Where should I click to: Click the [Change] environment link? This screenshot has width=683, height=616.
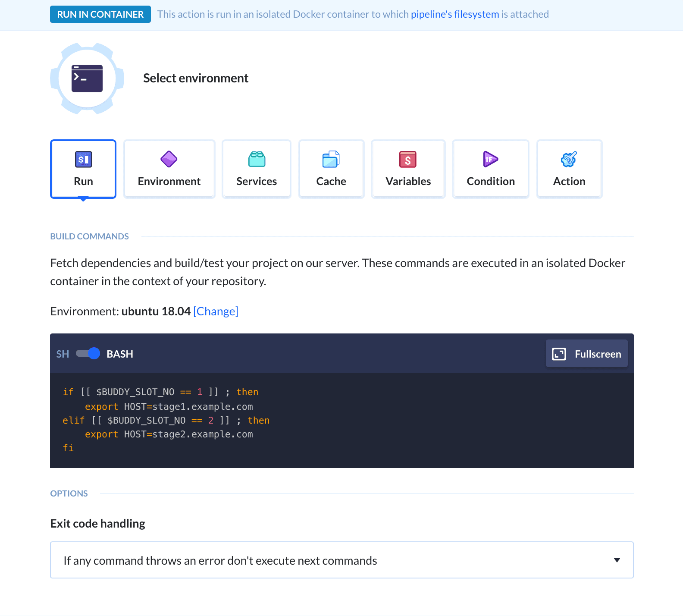(216, 311)
